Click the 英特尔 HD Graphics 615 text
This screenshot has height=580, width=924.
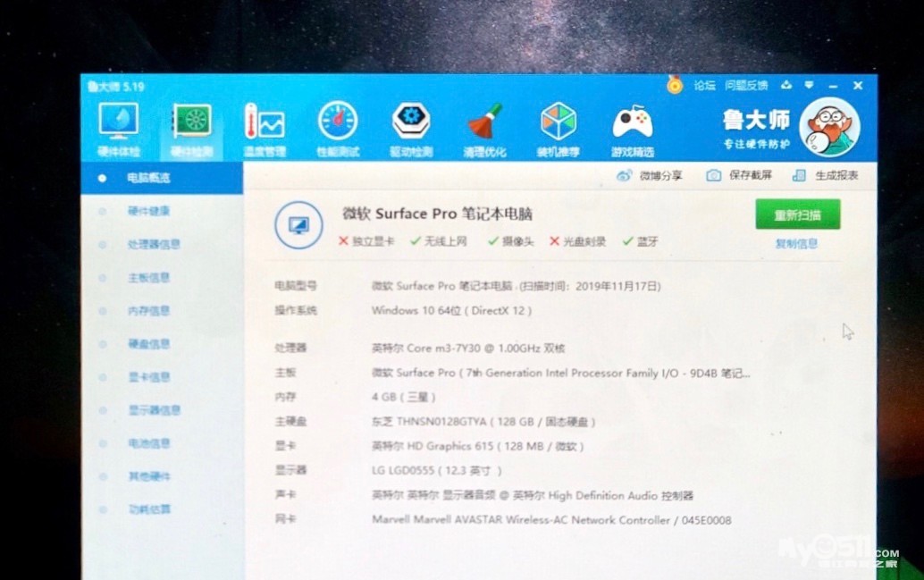click(477, 446)
